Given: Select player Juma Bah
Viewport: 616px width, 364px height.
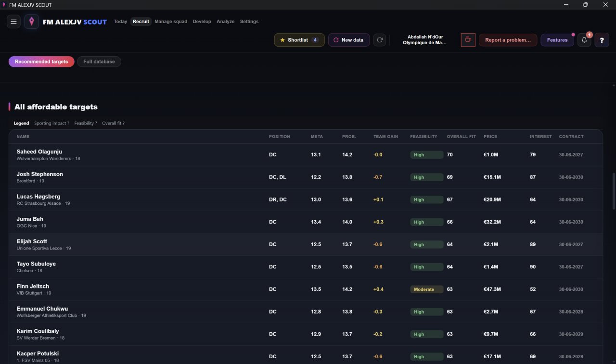Looking at the screenshot, I should [x=306, y=222].
